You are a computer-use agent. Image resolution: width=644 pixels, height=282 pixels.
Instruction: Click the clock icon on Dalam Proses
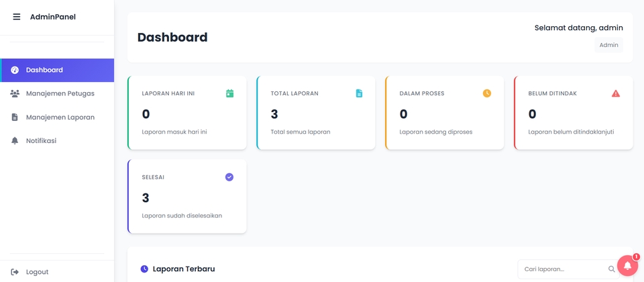pos(487,93)
